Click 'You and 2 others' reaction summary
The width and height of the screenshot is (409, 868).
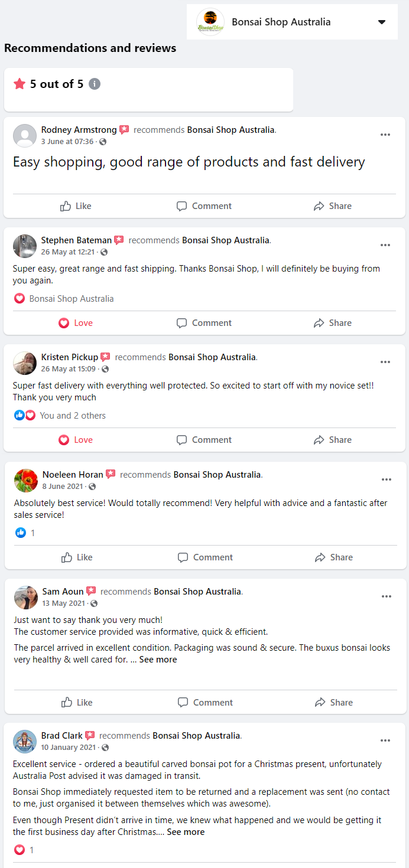point(72,415)
